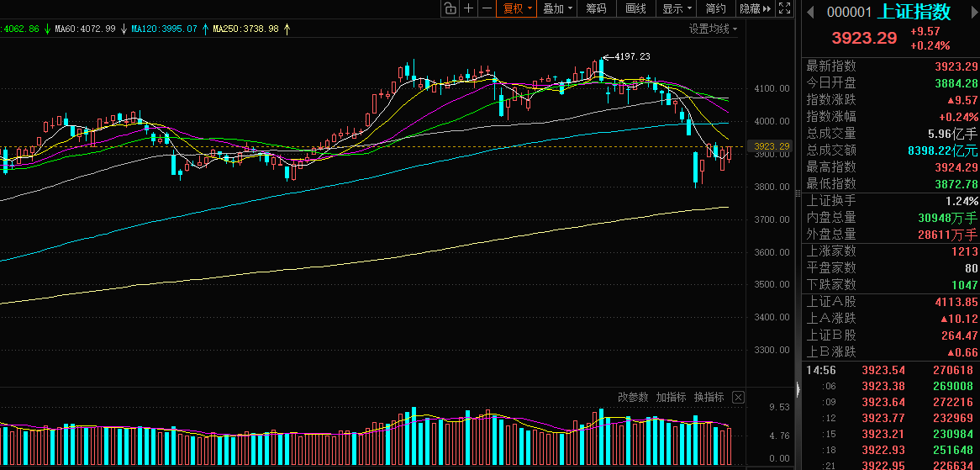Click the 总成交额 8398.22亿元 value
The image size is (980, 470).
(942, 151)
